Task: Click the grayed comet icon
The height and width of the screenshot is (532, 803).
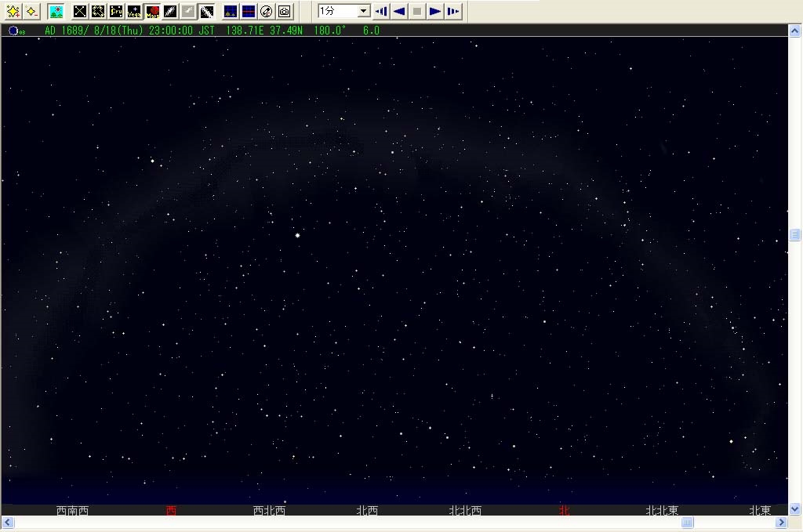Action: (188, 11)
